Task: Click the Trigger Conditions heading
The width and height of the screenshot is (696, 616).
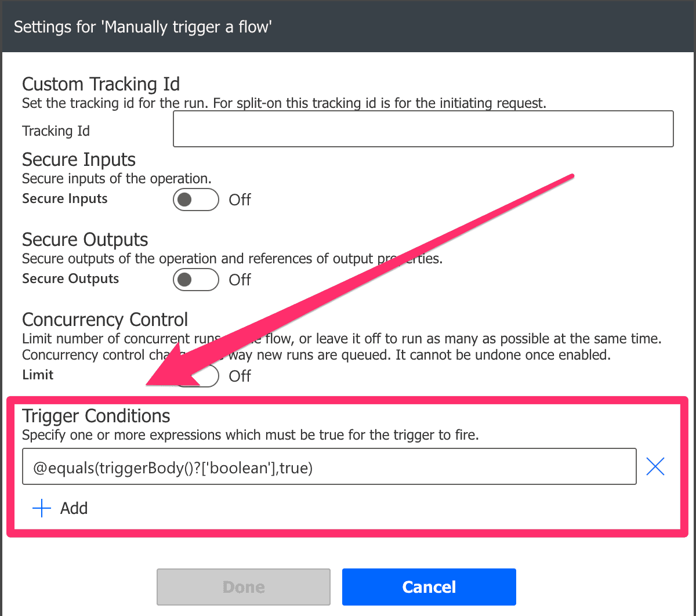Action: point(96,415)
